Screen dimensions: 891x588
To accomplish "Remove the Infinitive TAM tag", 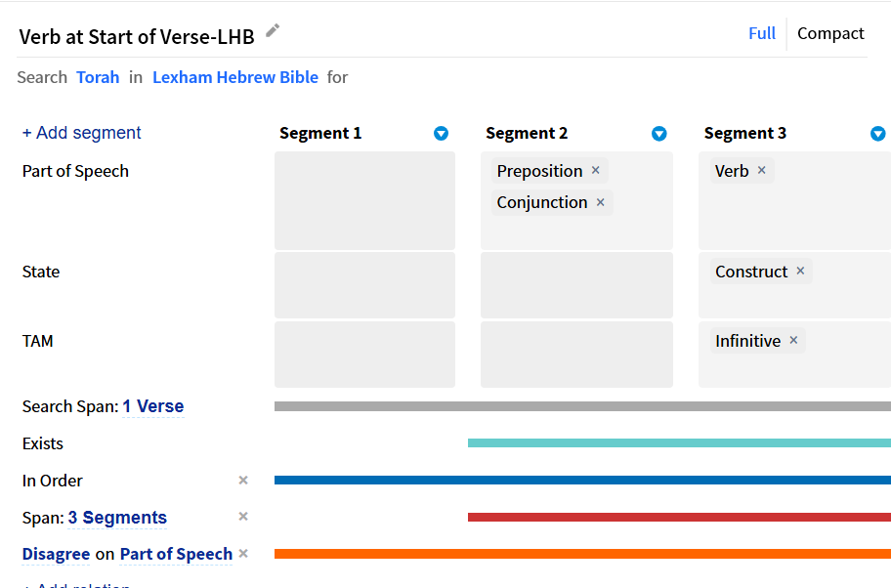I will tap(794, 340).
